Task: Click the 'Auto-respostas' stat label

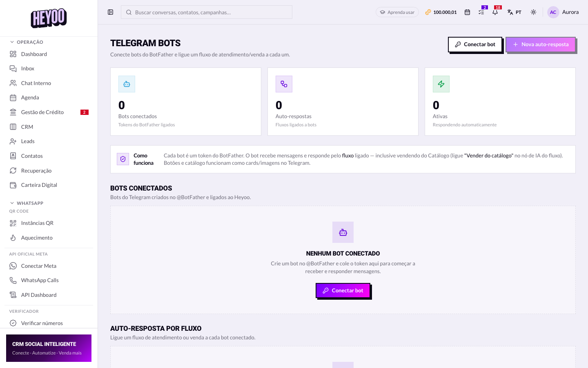Action: (294, 117)
